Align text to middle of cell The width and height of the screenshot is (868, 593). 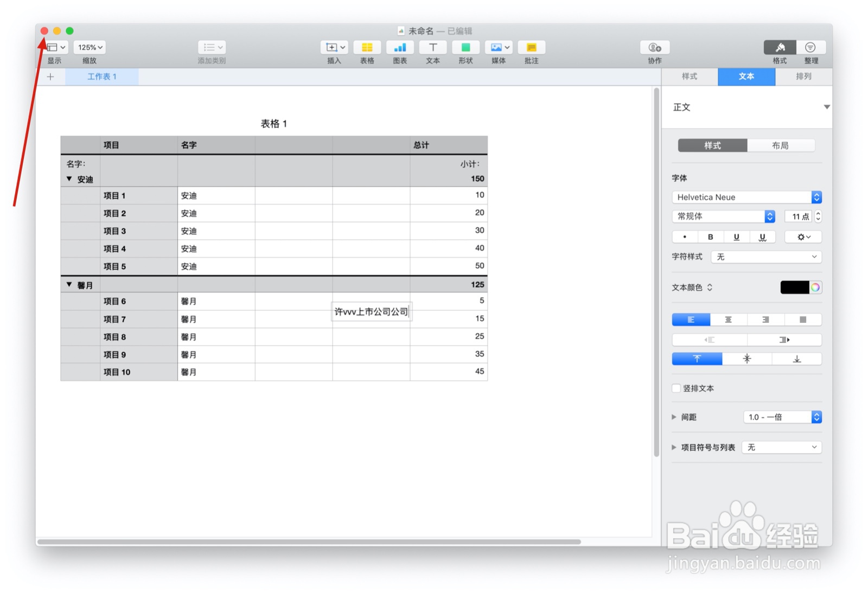click(x=747, y=359)
